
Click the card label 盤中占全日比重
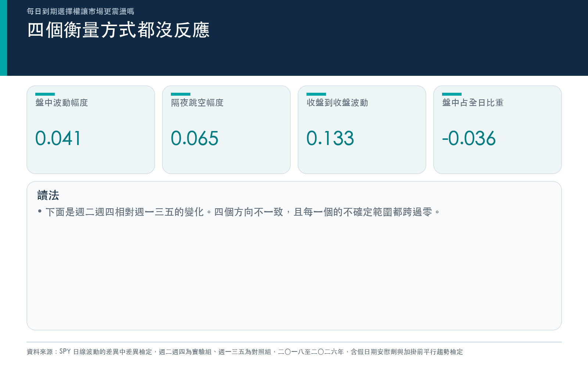(x=473, y=103)
